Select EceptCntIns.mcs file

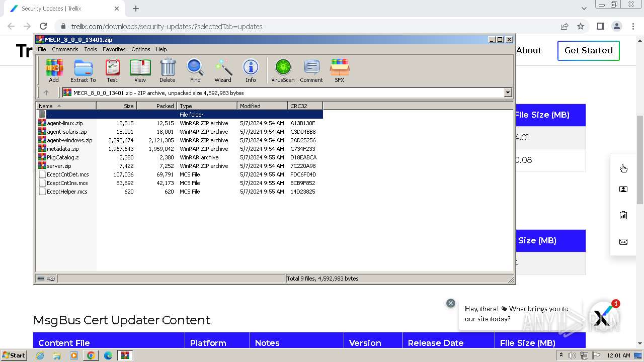(x=180, y=183)
